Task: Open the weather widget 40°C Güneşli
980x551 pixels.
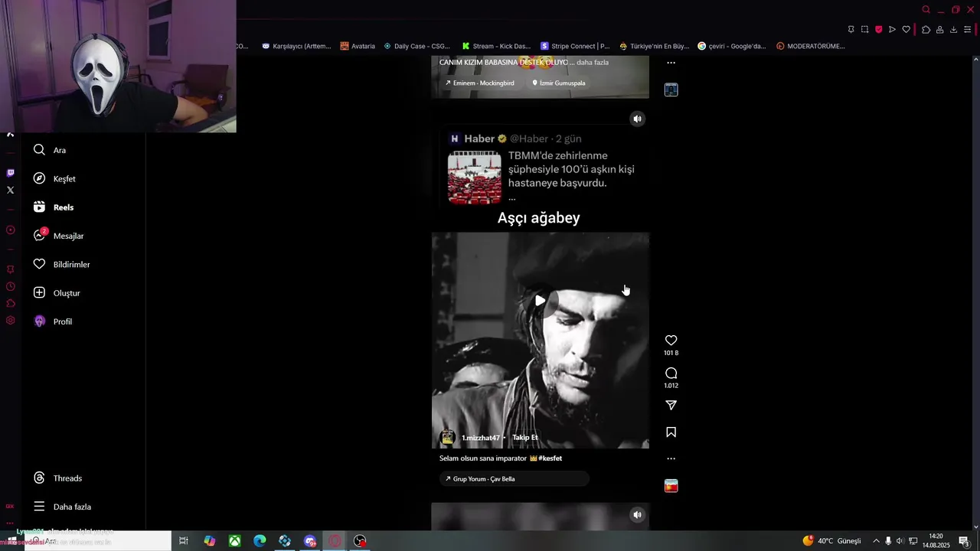Action: coord(831,541)
